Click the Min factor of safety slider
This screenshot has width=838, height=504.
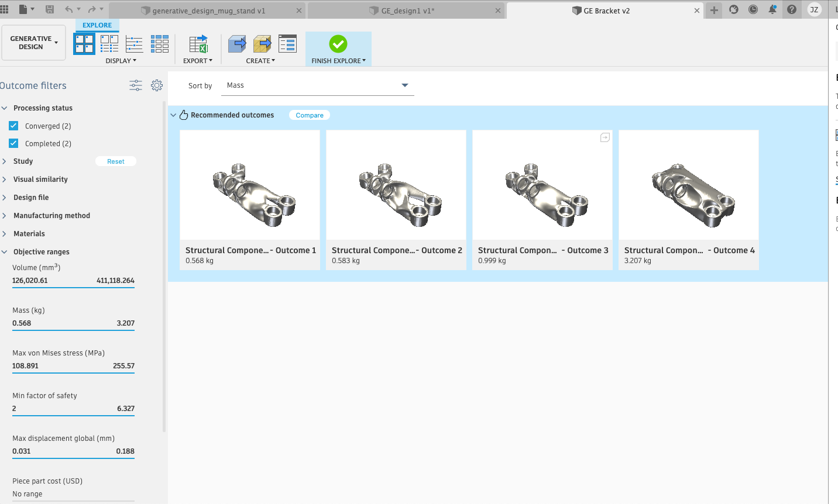[73, 415]
